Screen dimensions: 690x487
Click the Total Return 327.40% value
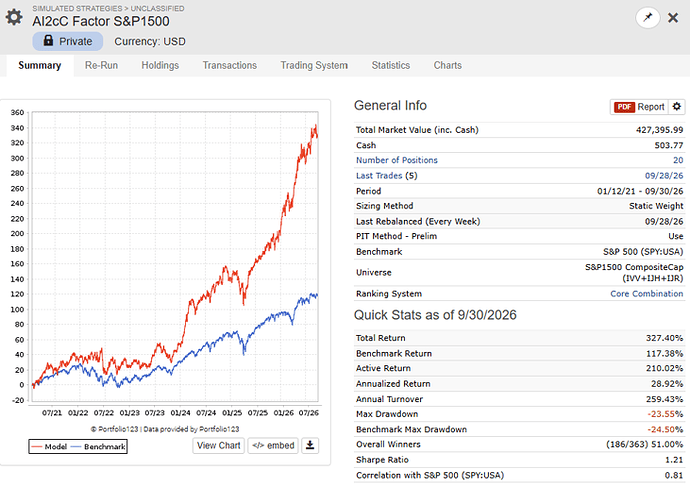click(664, 338)
